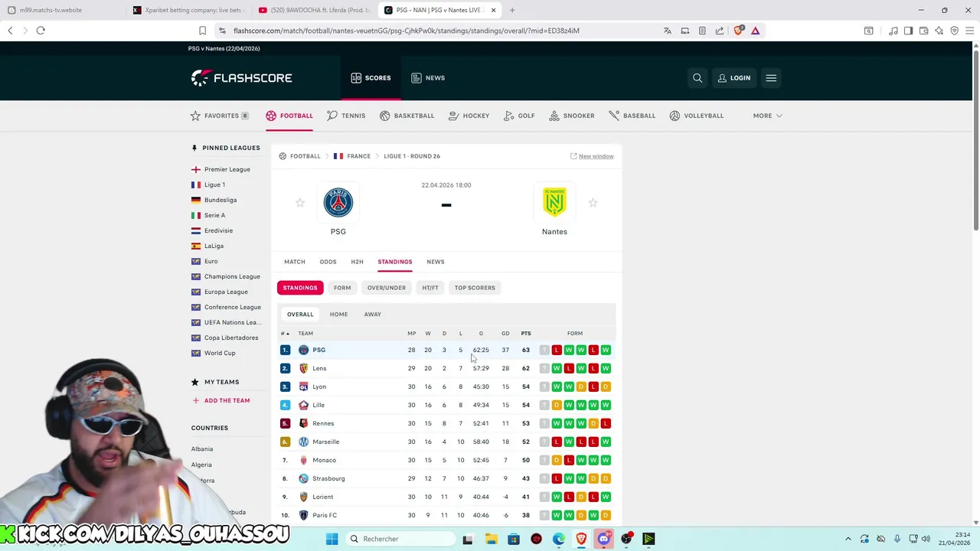Select the Form standings filter

point(342,288)
